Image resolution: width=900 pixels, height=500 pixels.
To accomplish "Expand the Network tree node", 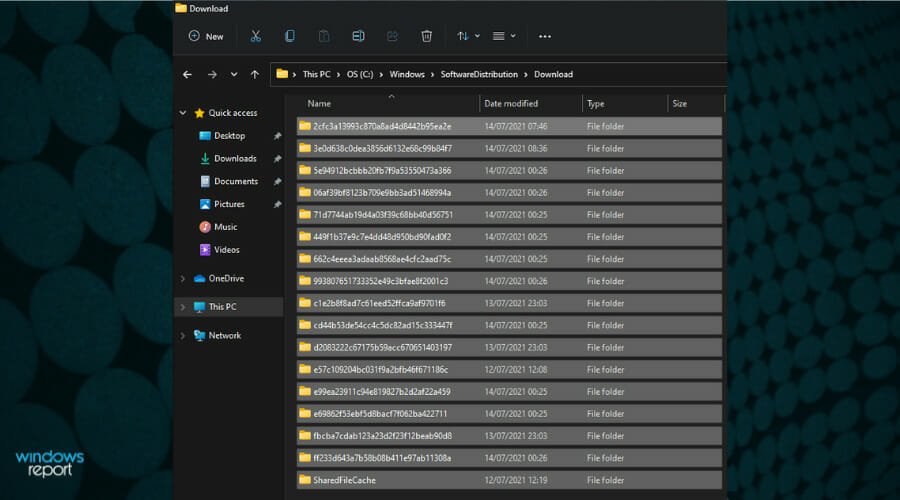I will coord(183,336).
